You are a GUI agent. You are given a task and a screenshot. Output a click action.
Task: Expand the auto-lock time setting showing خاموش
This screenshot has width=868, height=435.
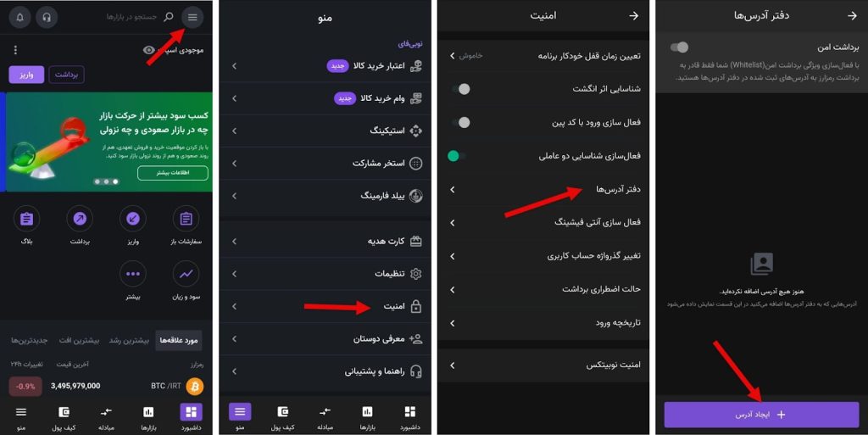click(x=543, y=55)
